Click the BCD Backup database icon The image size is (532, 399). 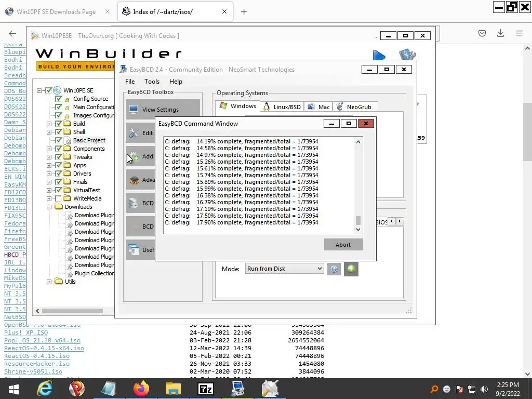coord(134,203)
